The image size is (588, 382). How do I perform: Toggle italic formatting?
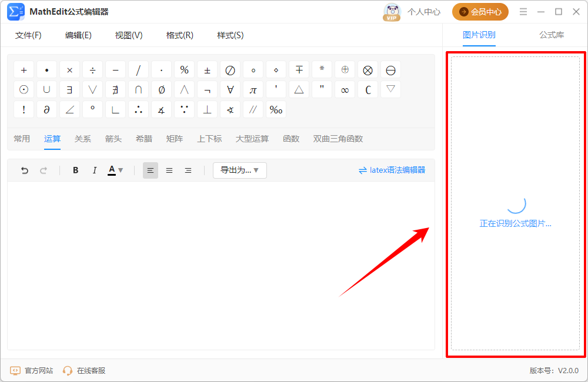point(95,170)
